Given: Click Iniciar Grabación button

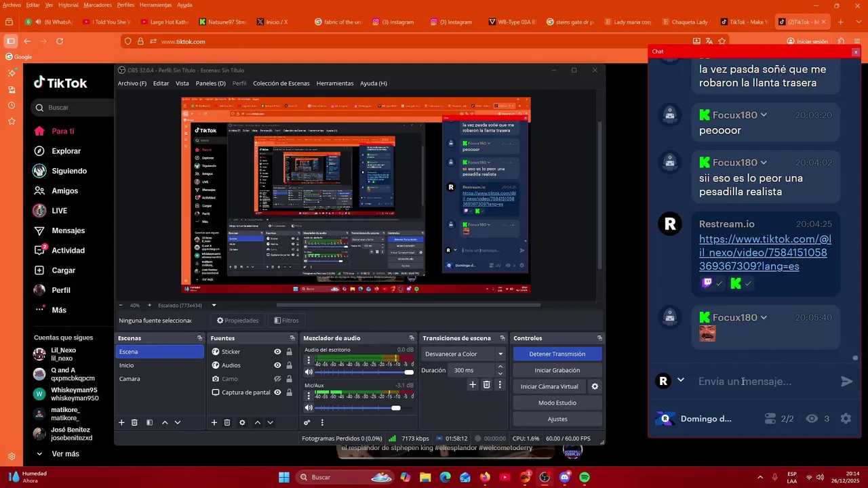Looking at the screenshot, I should point(557,370).
